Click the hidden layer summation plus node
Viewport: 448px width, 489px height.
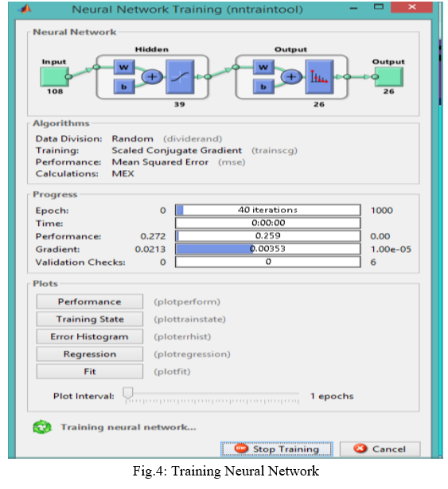[x=152, y=76]
